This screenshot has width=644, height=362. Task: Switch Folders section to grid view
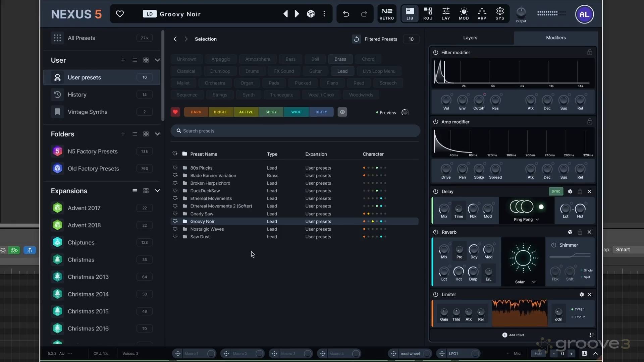[x=146, y=134]
